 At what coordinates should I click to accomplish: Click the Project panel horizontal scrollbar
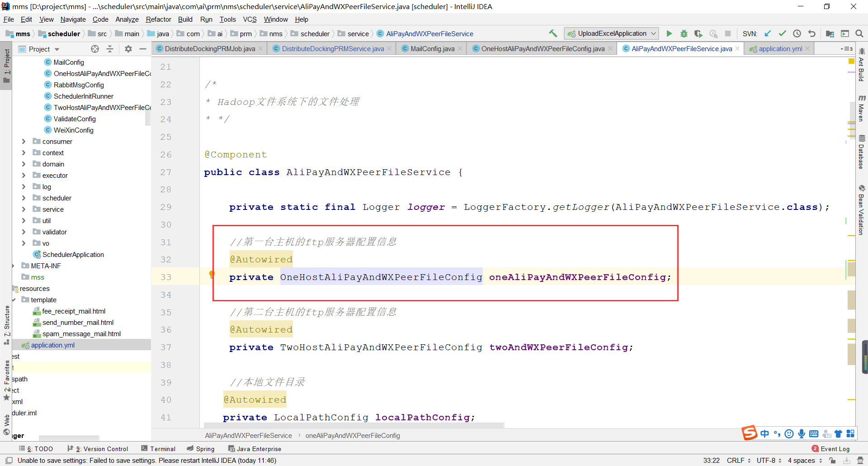pos(69,438)
